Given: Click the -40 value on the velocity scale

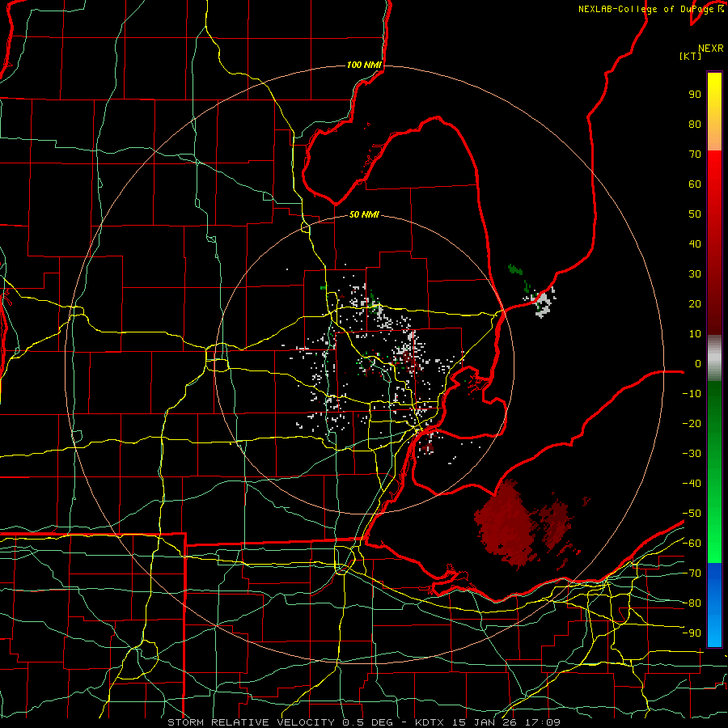Looking at the screenshot, I should 692,484.
